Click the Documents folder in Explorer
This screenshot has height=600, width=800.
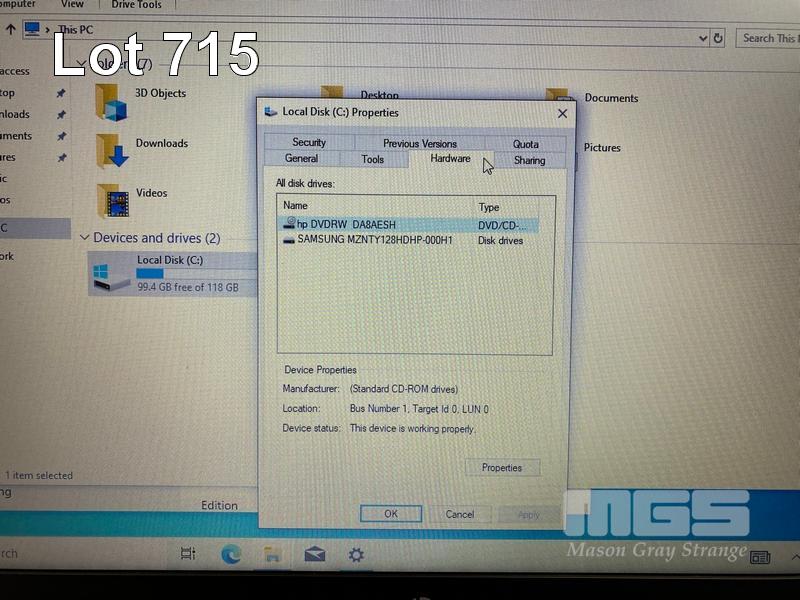tap(611, 98)
